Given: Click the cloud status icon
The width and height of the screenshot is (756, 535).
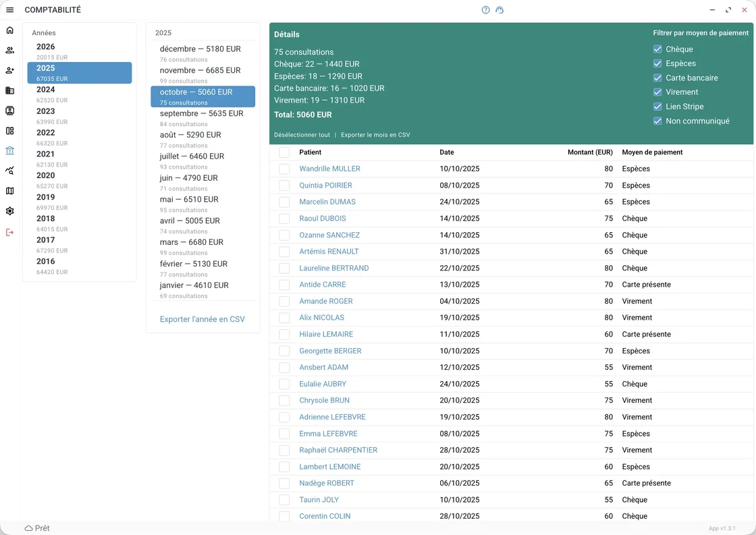Looking at the screenshot, I should point(29,528).
